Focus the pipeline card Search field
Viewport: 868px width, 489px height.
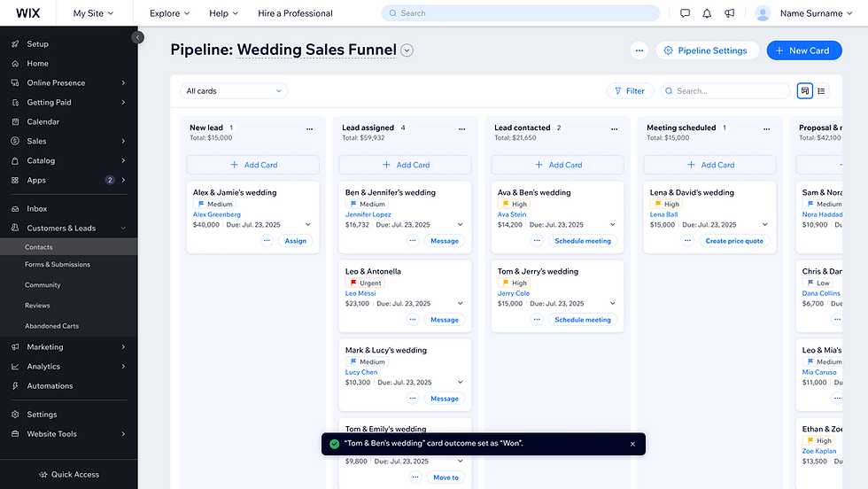coord(725,91)
